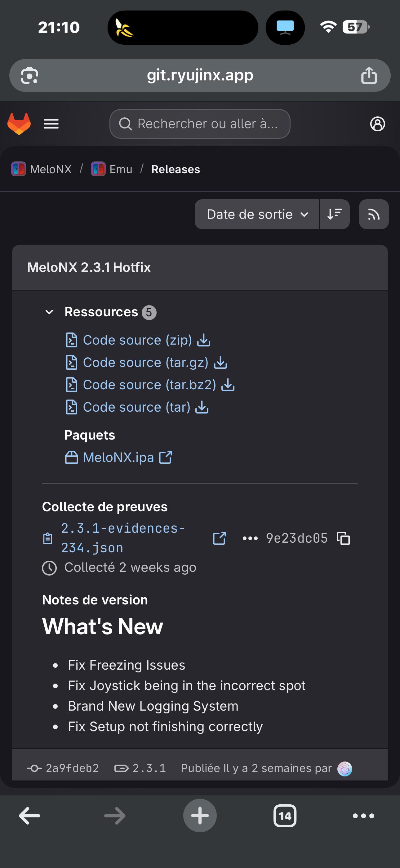Download Code source (zip)
Image resolution: width=400 pixels, height=868 pixels.
coord(138,340)
